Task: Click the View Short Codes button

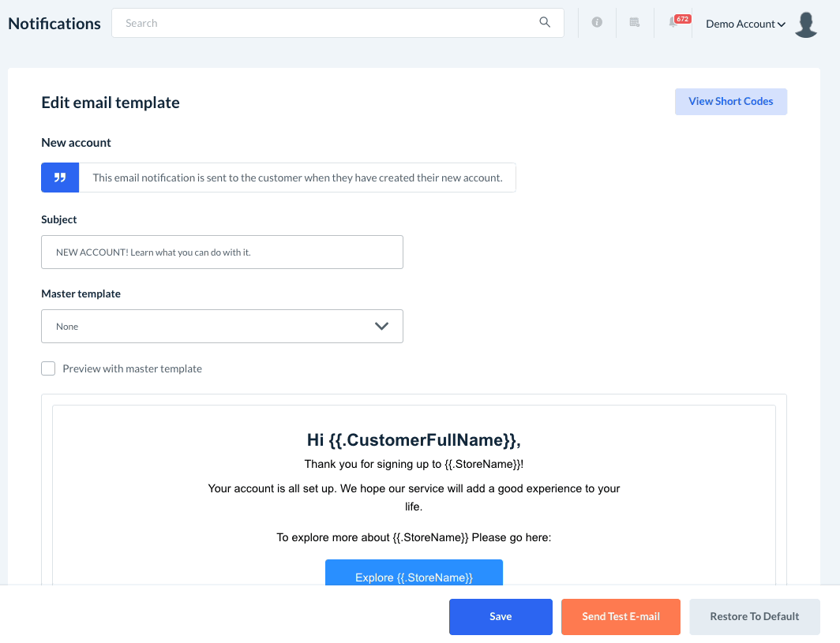Action: pyautogui.click(x=730, y=102)
